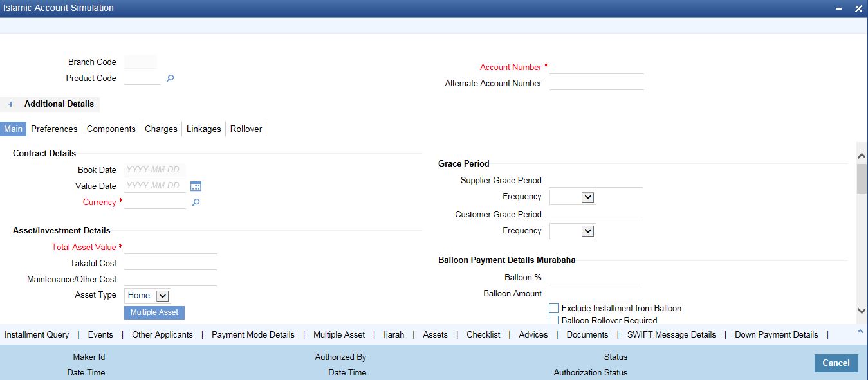Image resolution: width=868 pixels, height=380 pixels.
Task: Switch to the Main tab
Action: 13,129
